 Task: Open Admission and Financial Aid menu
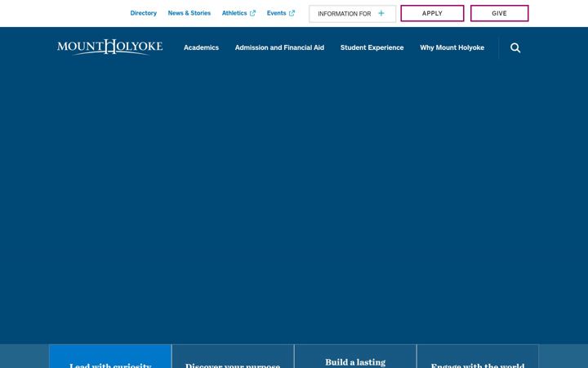point(279,47)
